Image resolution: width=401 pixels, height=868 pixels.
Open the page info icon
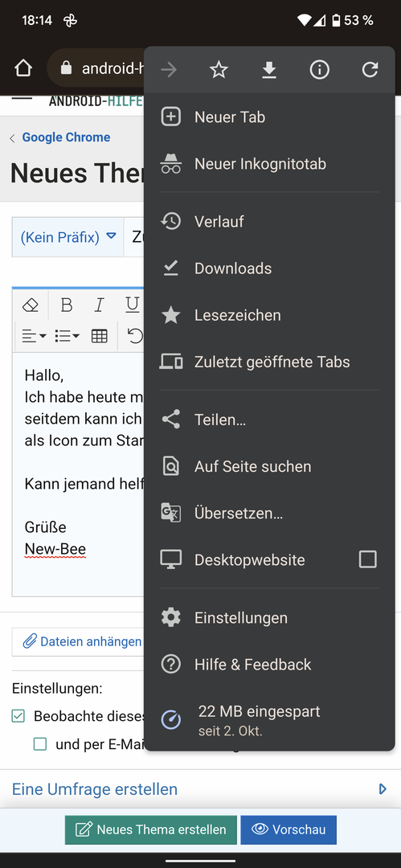click(x=320, y=70)
